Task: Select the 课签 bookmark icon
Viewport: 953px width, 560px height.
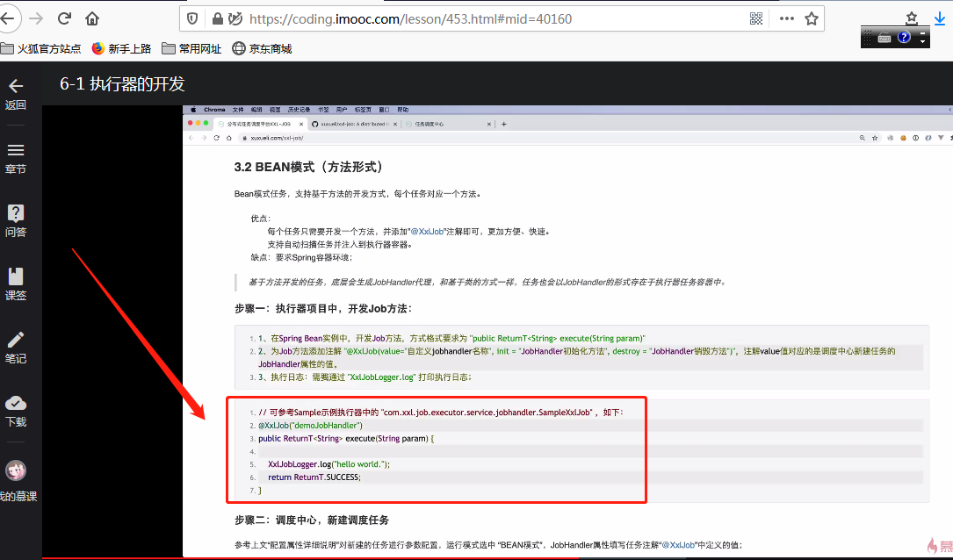Action: (x=17, y=279)
